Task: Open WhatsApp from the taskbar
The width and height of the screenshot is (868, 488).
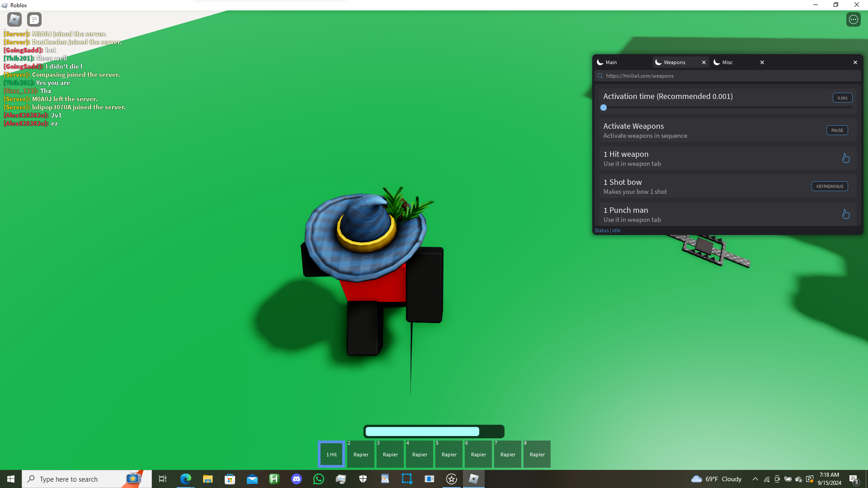Action: pyautogui.click(x=319, y=479)
